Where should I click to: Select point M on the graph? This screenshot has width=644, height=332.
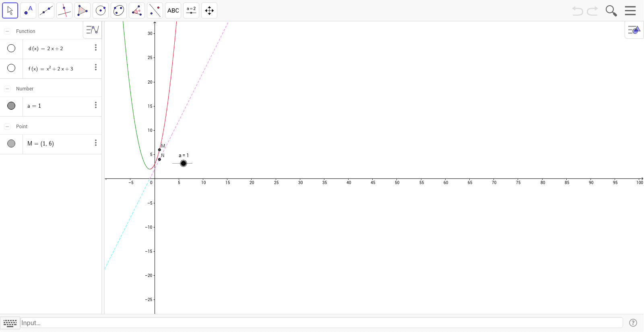tap(159, 150)
